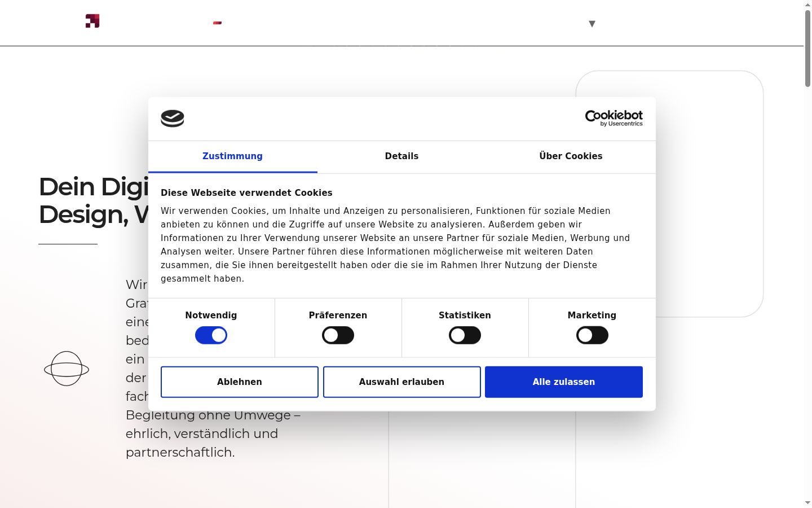
Task: Click the 'Marketing' label
Action: (592, 316)
